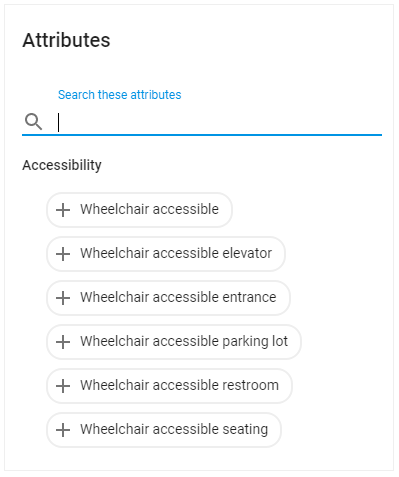The image size is (399, 477).
Task: Click the Accessibility section heading
Action: pos(62,165)
